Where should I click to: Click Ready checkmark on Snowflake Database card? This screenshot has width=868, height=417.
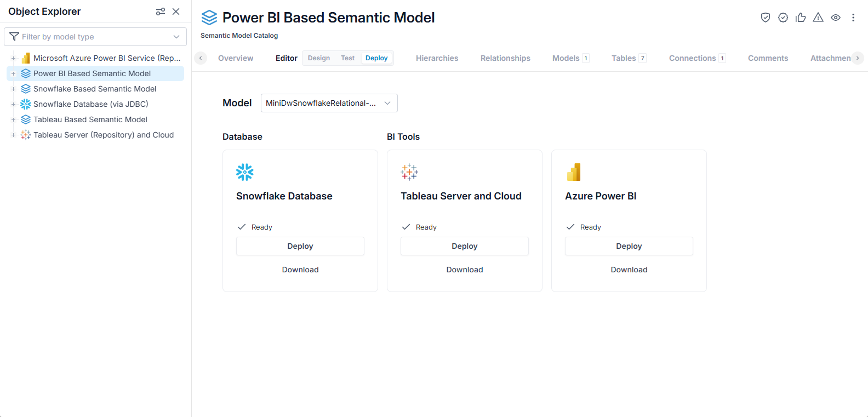pyautogui.click(x=242, y=227)
